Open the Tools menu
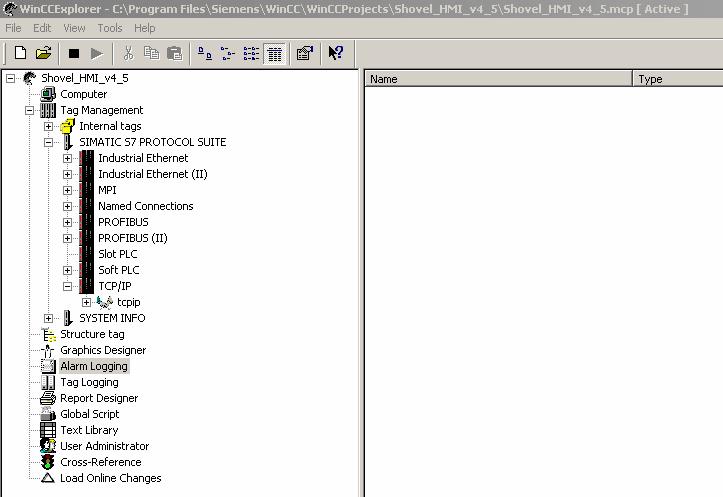This screenshot has width=723, height=497. click(x=110, y=28)
